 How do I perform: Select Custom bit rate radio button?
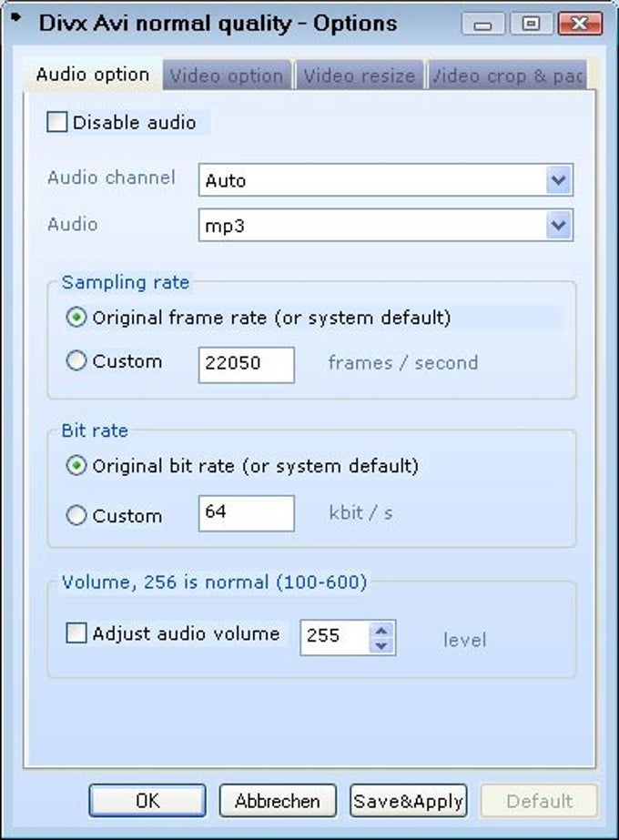tap(76, 515)
